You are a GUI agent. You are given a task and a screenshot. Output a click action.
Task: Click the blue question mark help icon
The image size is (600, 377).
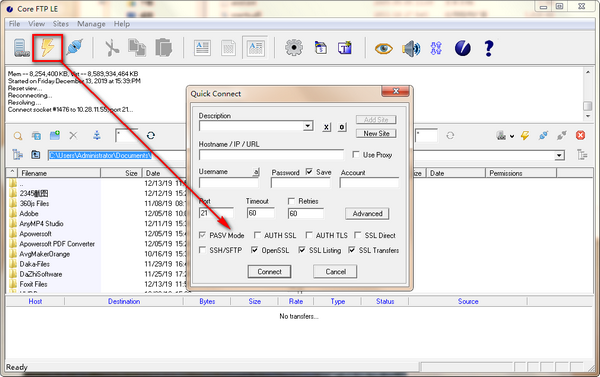pos(489,48)
